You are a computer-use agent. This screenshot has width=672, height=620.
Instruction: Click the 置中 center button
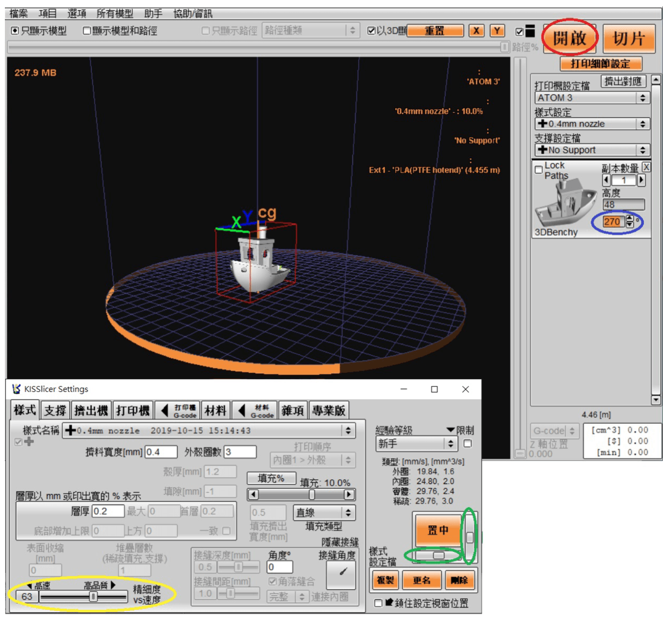(438, 530)
